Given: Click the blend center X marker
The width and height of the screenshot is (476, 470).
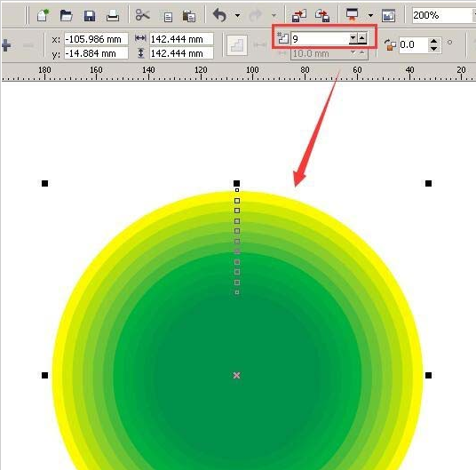Looking at the screenshot, I should pos(236,376).
